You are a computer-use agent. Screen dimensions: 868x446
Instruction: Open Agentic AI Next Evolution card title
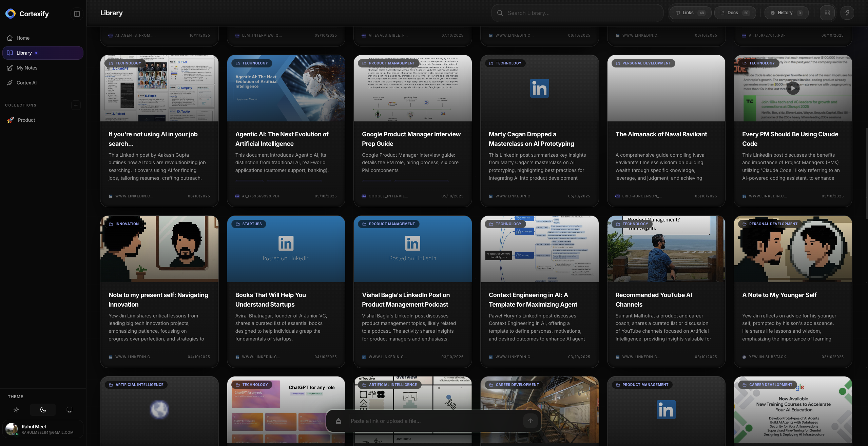coord(282,139)
